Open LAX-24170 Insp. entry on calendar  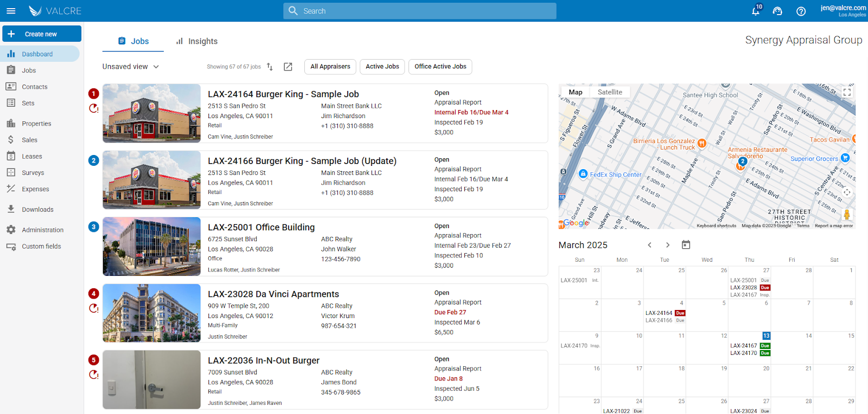click(580, 346)
